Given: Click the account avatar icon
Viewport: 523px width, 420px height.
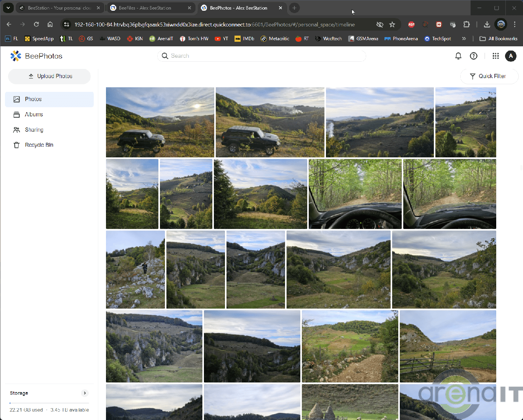Looking at the screenshot, I should point(510,56).
